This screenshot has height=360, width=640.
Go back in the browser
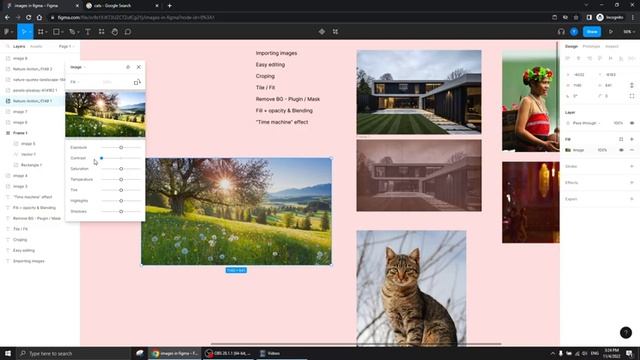7,18
